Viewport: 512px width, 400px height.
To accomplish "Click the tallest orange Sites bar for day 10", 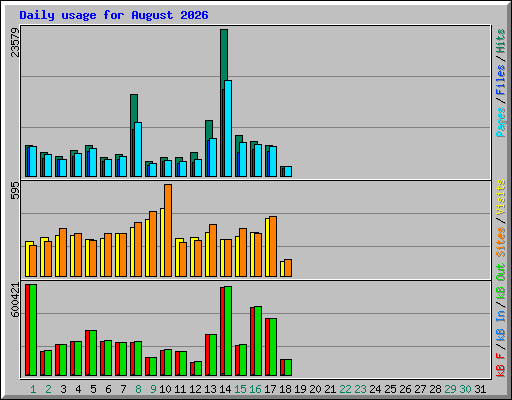I will tap(168, 230).
